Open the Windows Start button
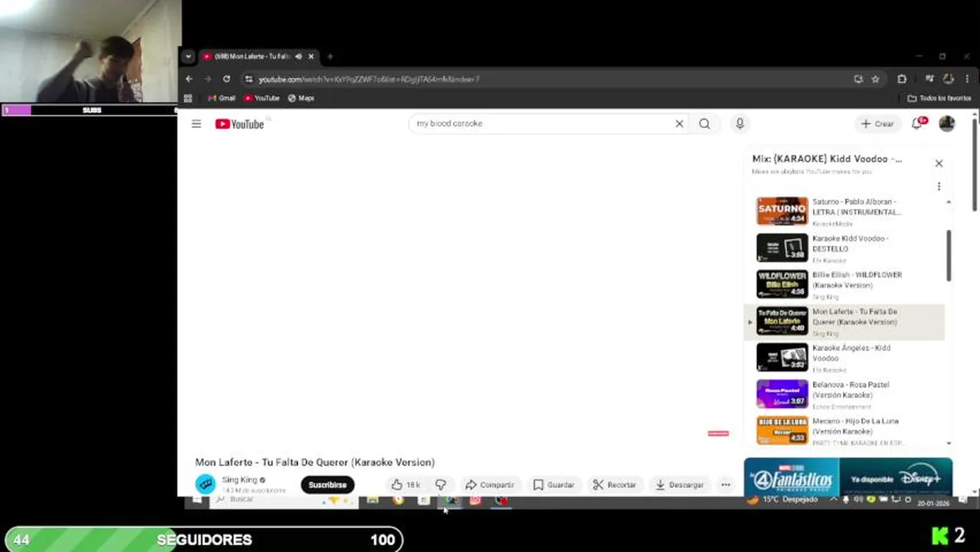Image resolution: width=980 pixels, height=552 pixels. coord(196,500)
